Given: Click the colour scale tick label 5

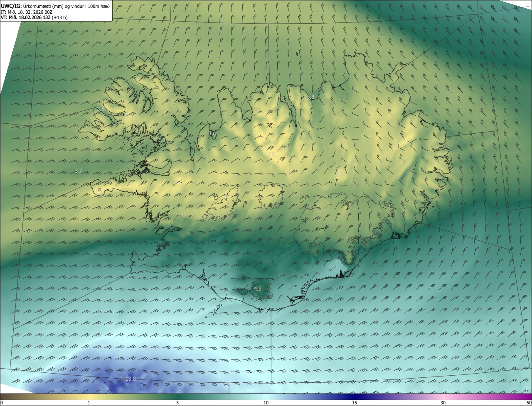Looking at the screenshot, I should tap(177, 403).
